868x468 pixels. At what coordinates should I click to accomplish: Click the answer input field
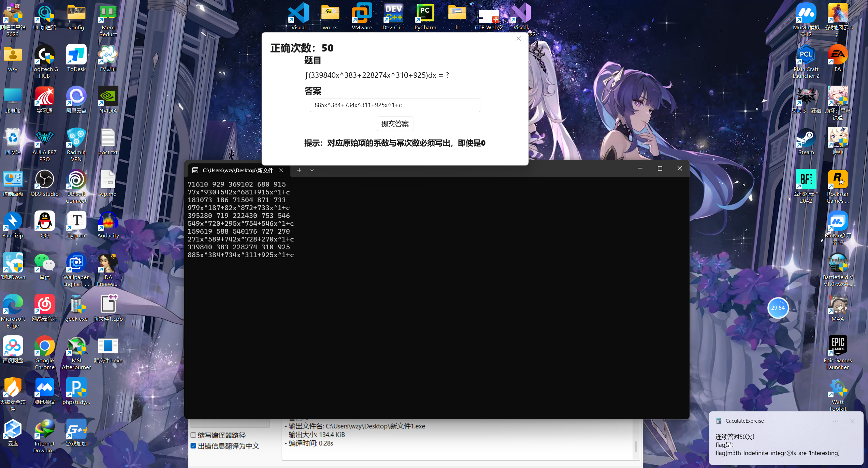point(395,105)
